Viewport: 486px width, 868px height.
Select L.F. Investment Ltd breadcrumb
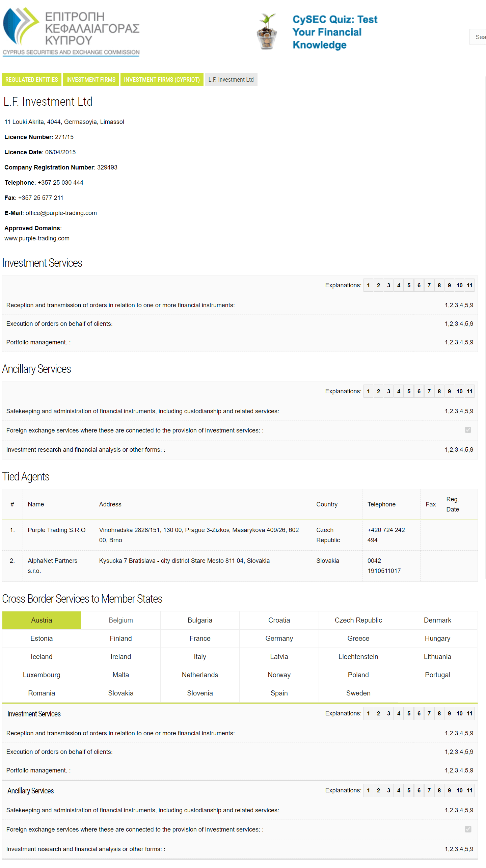(x=231, y=80)
